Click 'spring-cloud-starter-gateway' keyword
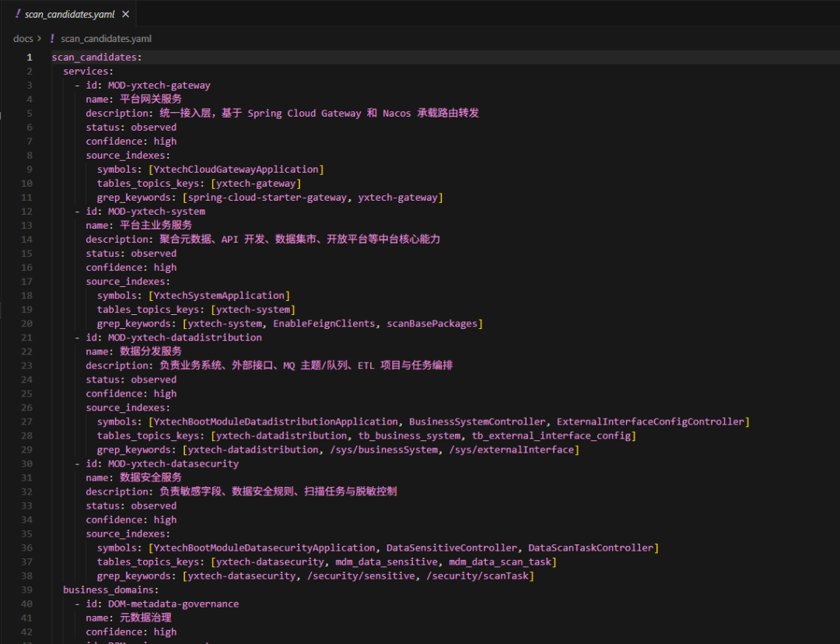 pos(268,198)
